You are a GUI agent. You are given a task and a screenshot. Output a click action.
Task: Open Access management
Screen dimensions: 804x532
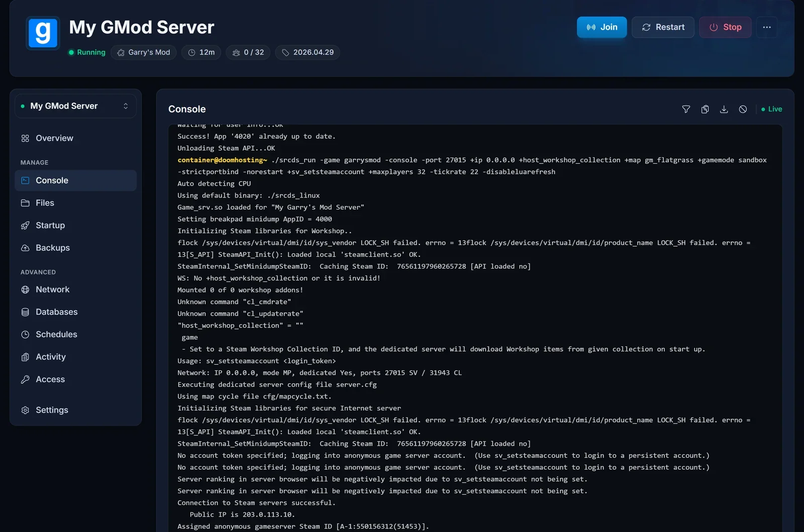(x=75, y=379)
